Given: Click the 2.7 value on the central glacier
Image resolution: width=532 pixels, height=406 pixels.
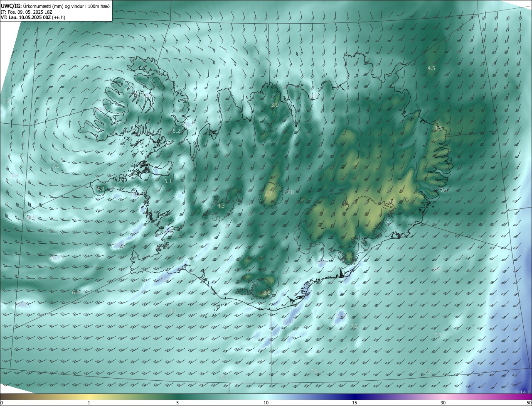Looking at the screenshot, I should click(268, 194).
